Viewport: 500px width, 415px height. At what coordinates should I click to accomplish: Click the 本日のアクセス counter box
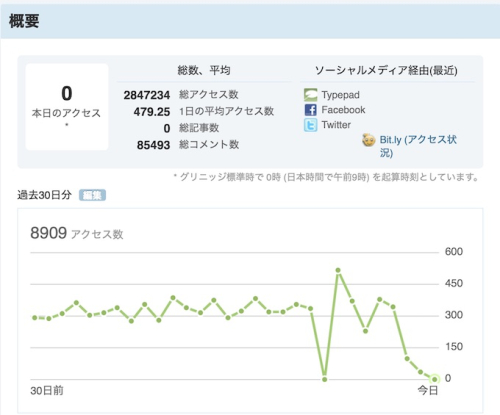click(x=67, y=107)
